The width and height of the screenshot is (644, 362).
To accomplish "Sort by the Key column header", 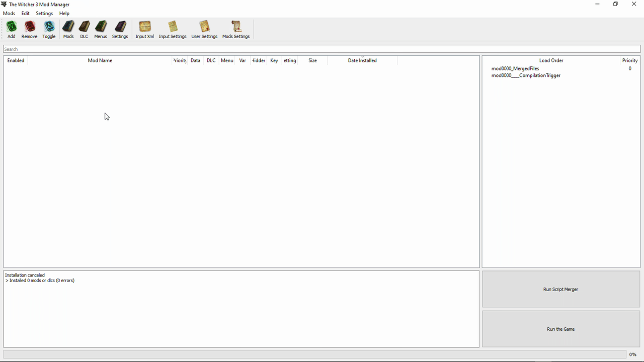I will (274, 60).
